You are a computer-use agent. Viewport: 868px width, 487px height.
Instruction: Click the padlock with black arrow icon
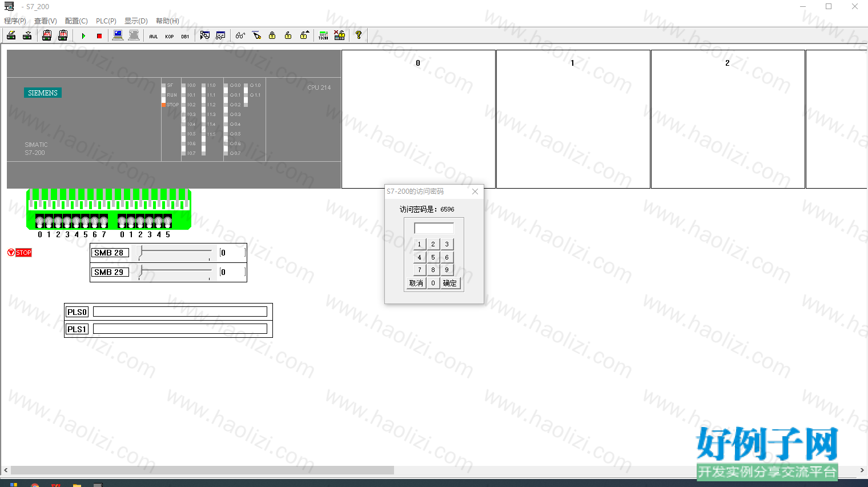pyautogui.click(x=304, y=35)
